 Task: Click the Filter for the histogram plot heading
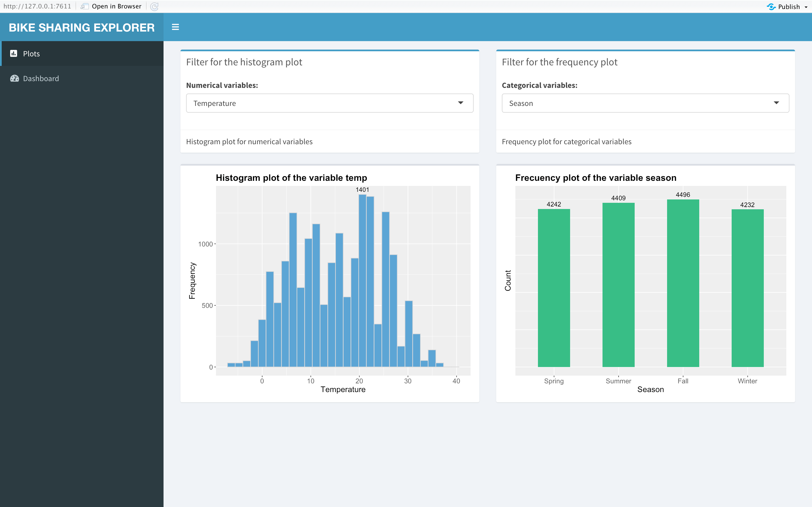click(x=244, y=62)
